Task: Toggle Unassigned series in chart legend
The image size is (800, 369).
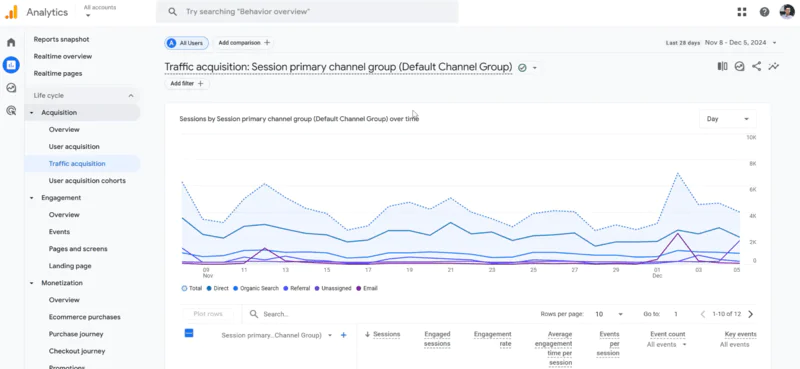Action: point(333,288)
